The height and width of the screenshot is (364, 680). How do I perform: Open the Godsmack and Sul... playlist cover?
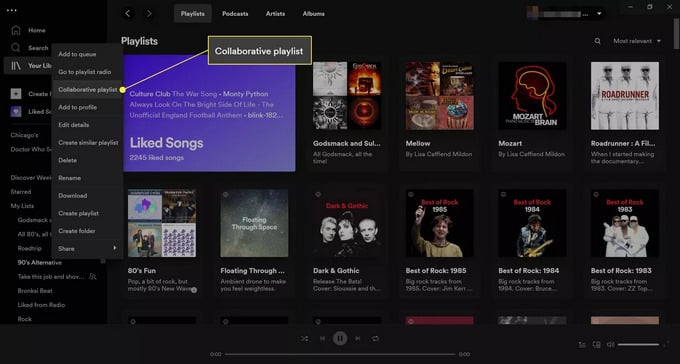347,96
